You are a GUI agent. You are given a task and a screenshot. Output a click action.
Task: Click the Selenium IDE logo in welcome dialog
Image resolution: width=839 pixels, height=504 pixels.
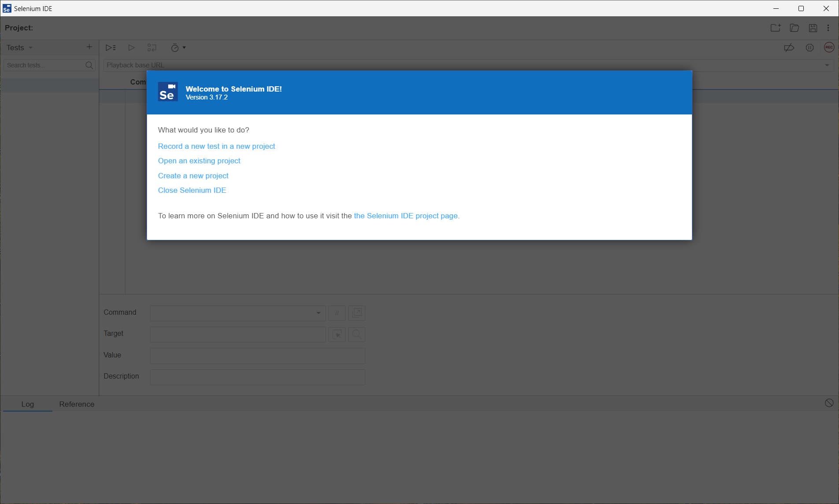[x=168, y=92]
